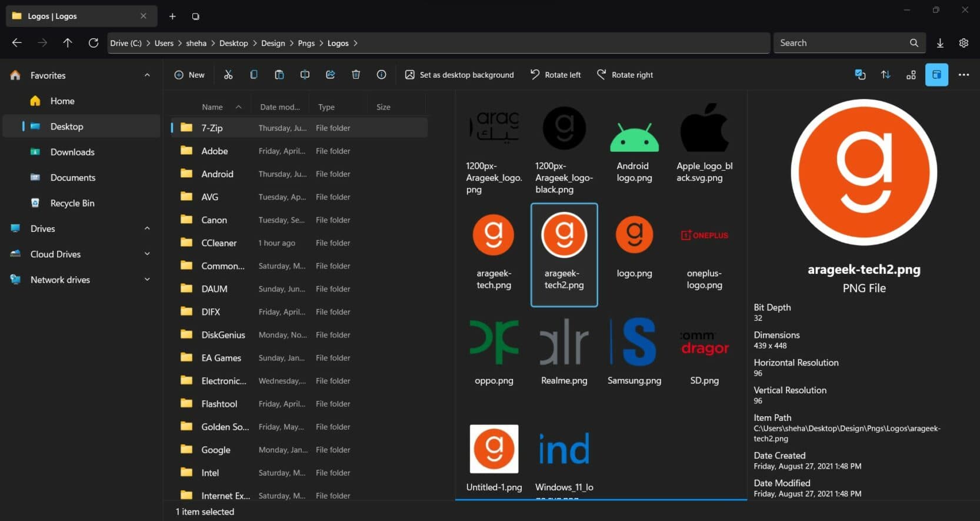Close the Logos | Logos tab

point(144,16)
